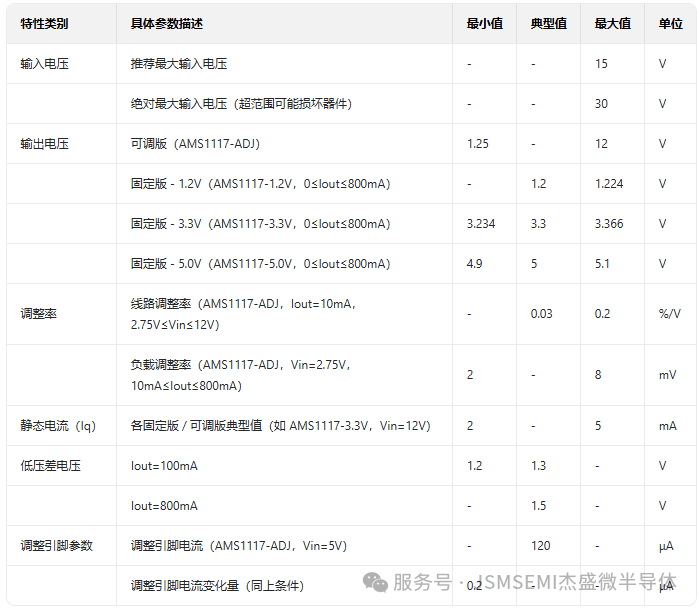The image size is (699, 610).
Task: Click the 静态电流 (Iq) category cell
Action: 58,426
